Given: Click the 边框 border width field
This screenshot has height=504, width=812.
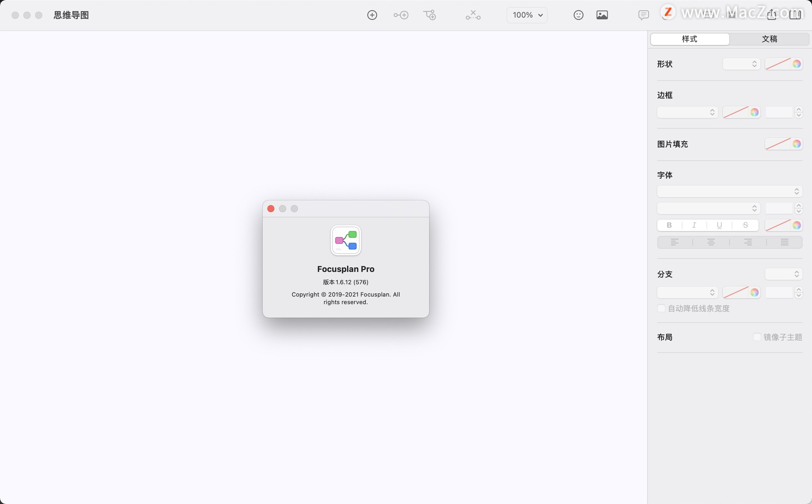Looking at the screenshot, I should [779, 112].
